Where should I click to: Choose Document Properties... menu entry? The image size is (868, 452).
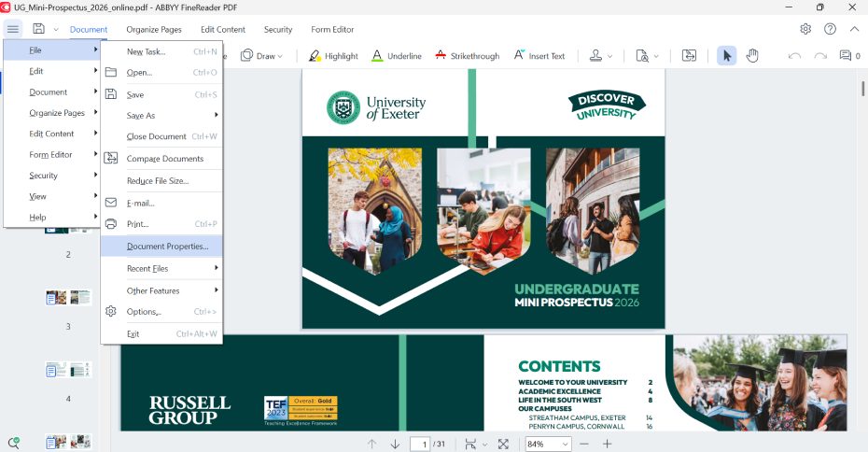(x=161, y=246)
